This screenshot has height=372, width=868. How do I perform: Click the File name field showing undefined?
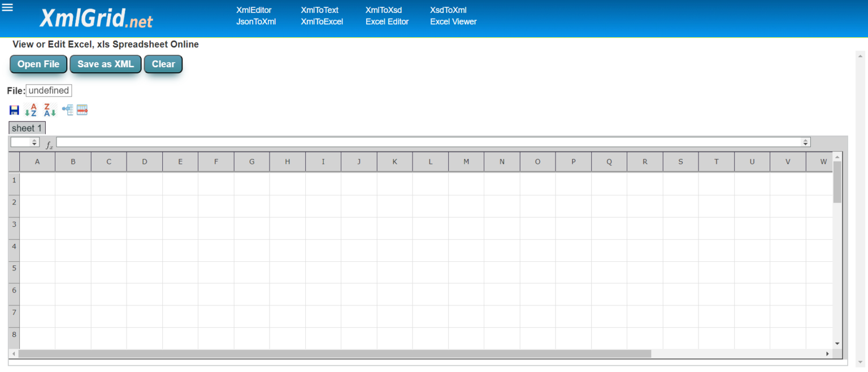pyautogui.click(x=49, y=90)
